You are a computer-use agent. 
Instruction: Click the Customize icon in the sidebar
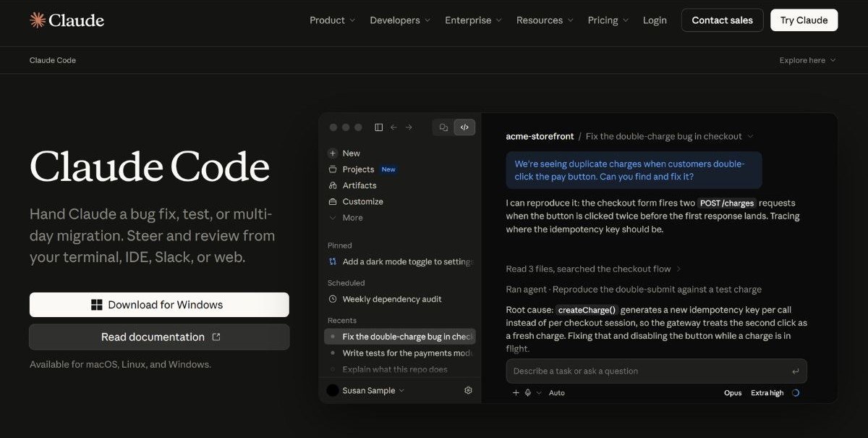333,201
